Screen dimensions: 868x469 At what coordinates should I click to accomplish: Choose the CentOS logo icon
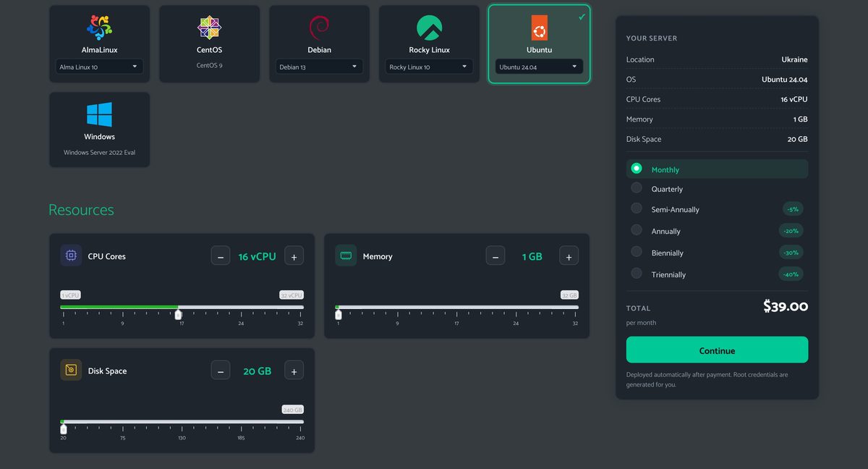coord(209,28)
